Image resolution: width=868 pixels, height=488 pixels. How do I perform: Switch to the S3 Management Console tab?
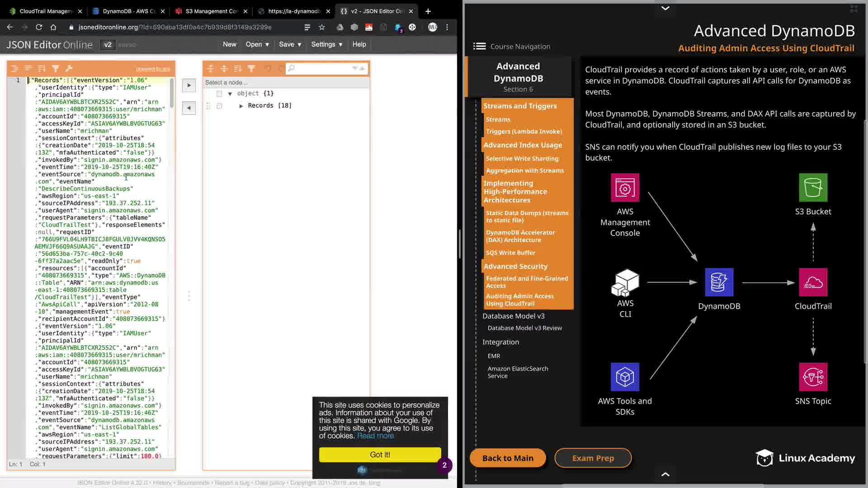pyautogui.click(x=211, y=11)
